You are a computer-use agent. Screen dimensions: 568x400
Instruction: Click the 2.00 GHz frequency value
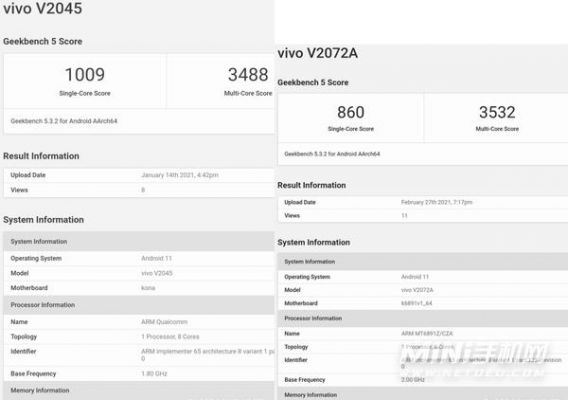tap(413, 380)
